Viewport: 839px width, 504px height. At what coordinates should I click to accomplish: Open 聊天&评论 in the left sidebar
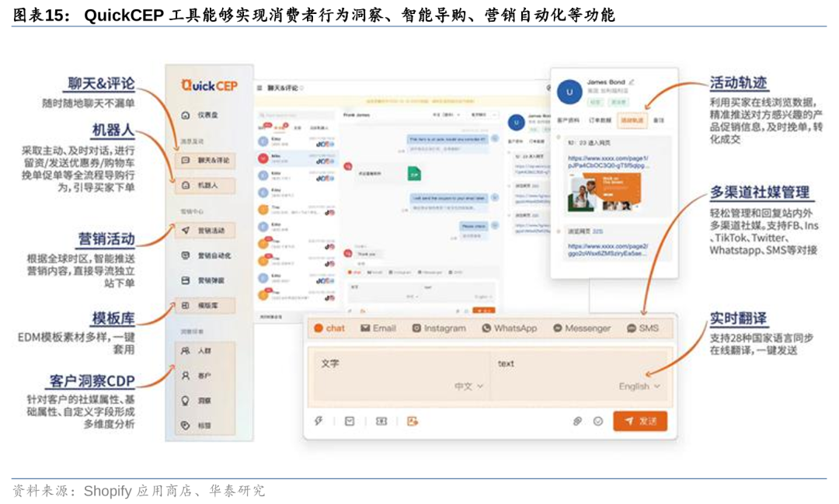[x=205, y=160]
